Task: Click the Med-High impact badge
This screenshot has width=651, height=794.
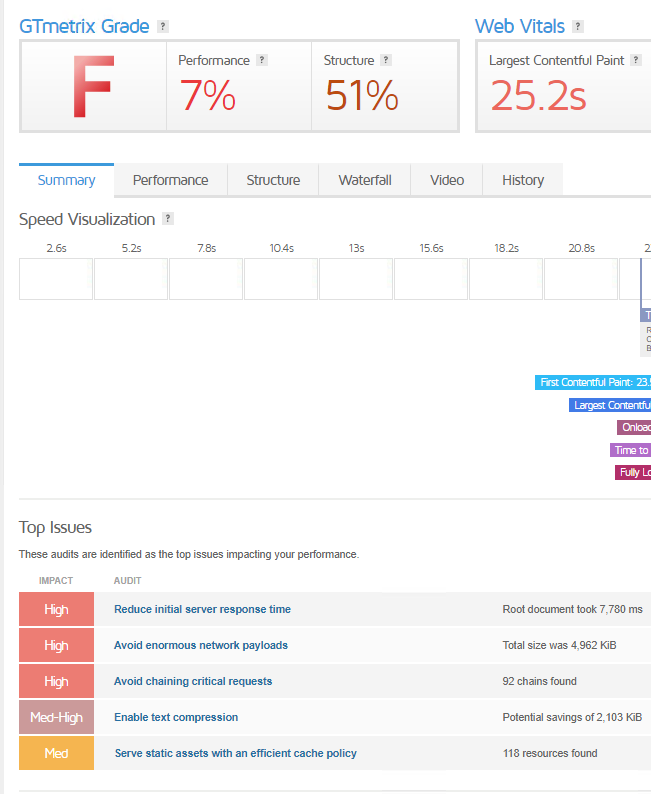Action: pyautogui.click(x=56, y=717)
